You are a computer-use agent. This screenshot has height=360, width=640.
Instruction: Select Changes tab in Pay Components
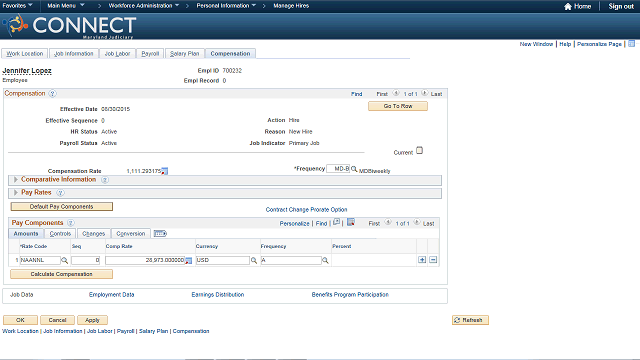point(93,233)
